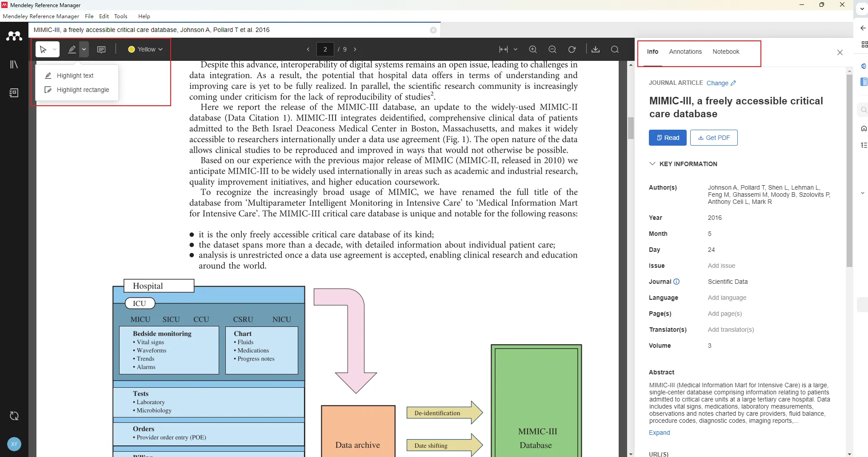Viewport: 868px width, 457px height.
Task: Click the sticky note comment tool
Action: 101,49
